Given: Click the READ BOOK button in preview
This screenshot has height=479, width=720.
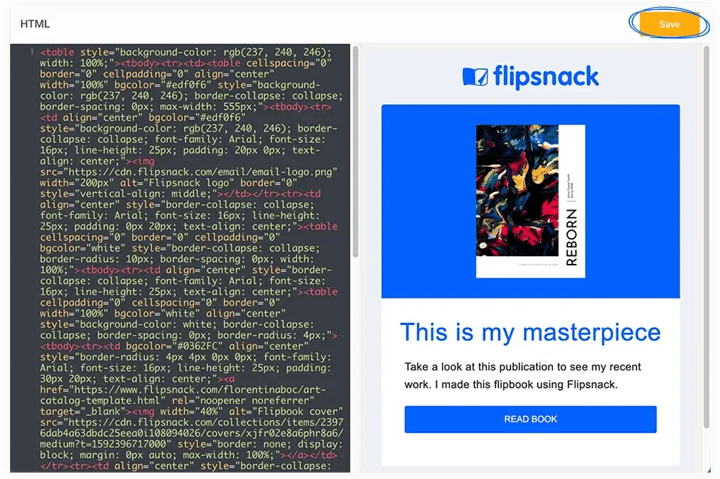Looking at the screenshot, I should 530,419.
